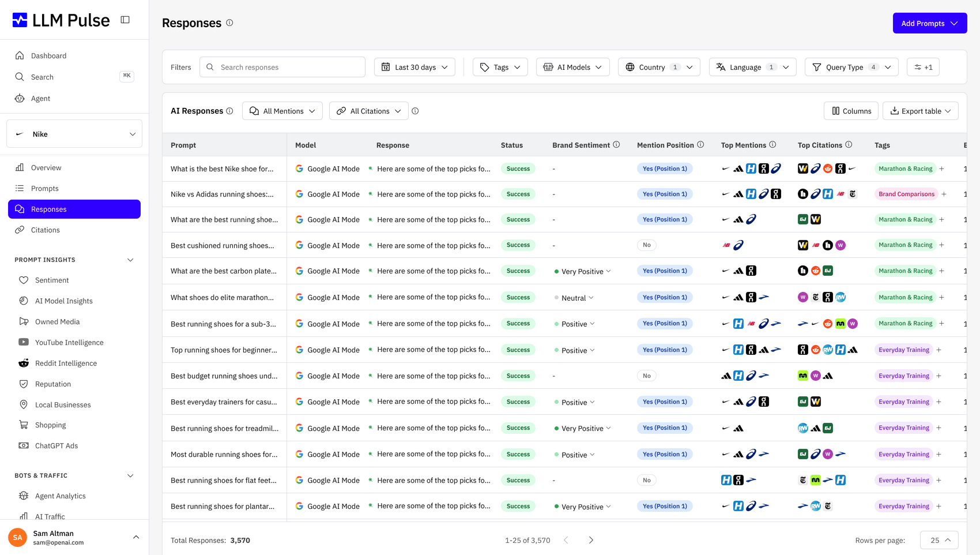Screen dimensions: 980x555
Task: Click the Brand Sentiment info icon
Action: click(x=616, y=145)
